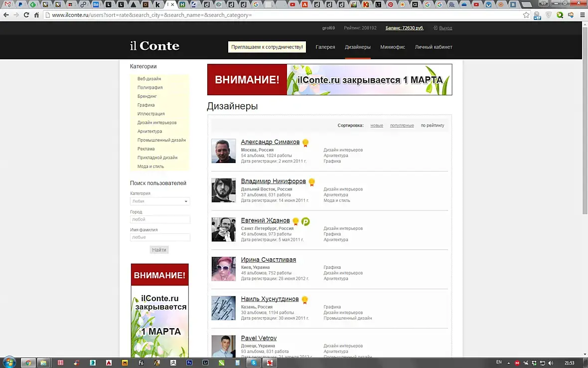Sort designers by новые
The width and height of the screenshot is (588, 368).
click(x=377, y=125)
